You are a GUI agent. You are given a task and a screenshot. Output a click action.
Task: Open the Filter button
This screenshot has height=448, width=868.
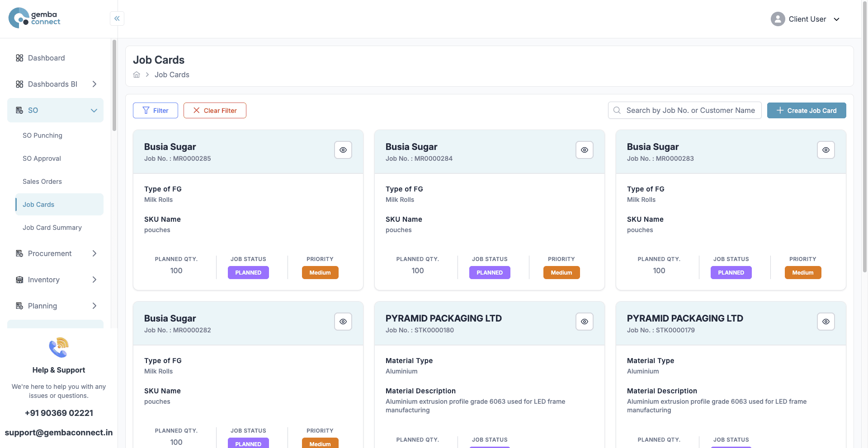tap(156, 111)
